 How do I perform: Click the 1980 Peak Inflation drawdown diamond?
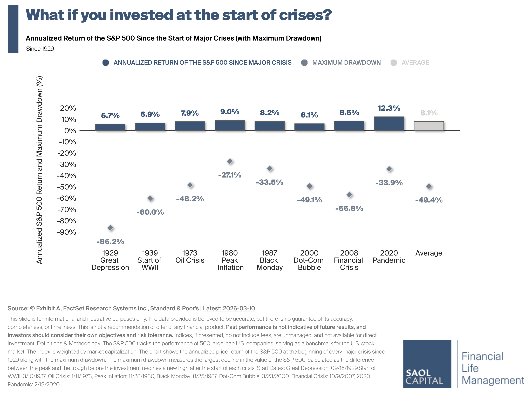(230, 161)
